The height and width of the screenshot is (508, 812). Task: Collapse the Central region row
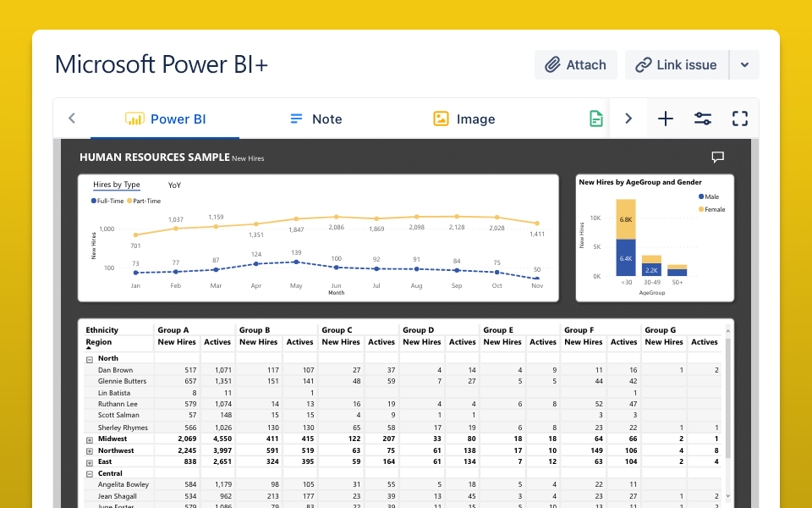89,474
